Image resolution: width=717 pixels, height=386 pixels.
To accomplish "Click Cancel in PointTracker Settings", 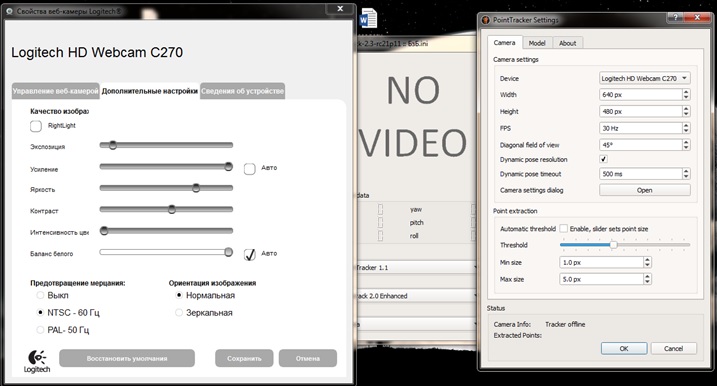I will tap(674, 348).
